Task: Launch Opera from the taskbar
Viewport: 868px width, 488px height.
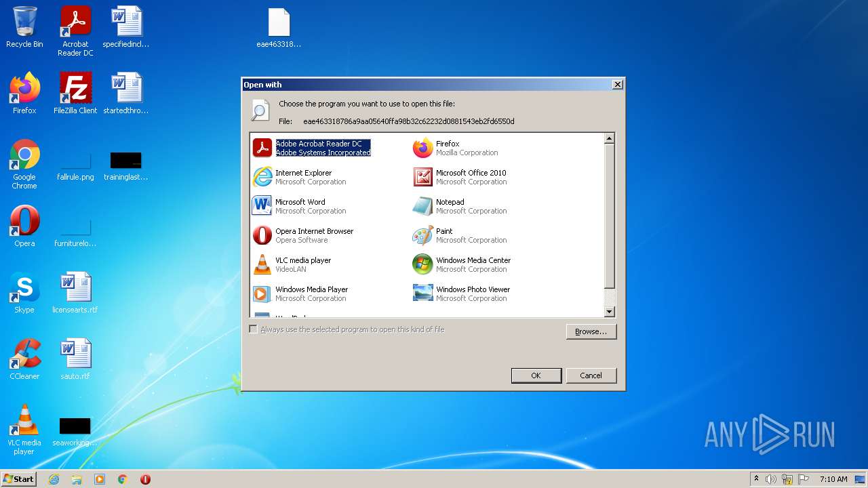Action: (x=145, y=479)
